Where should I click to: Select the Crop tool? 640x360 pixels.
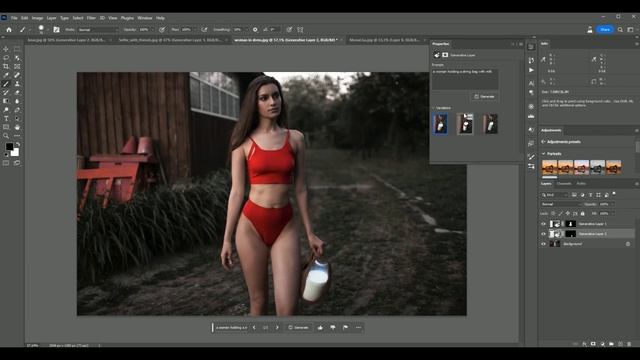(x=6, y=67)
